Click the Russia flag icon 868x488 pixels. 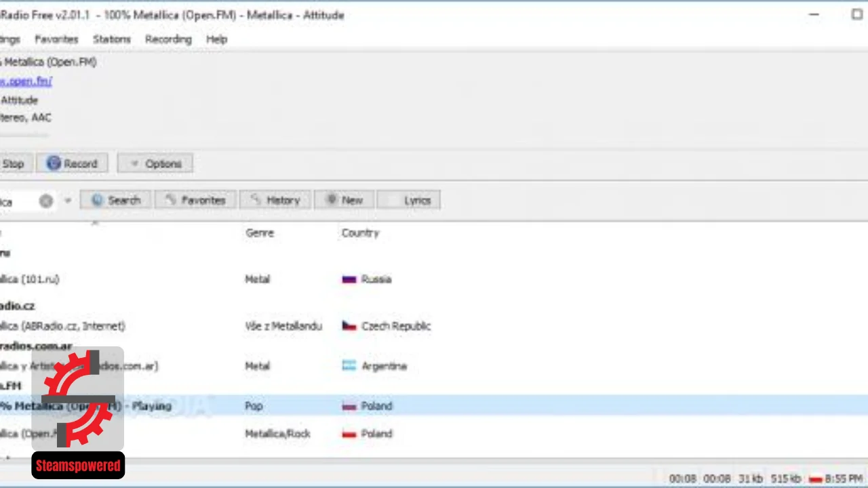(x=349, y=279)
